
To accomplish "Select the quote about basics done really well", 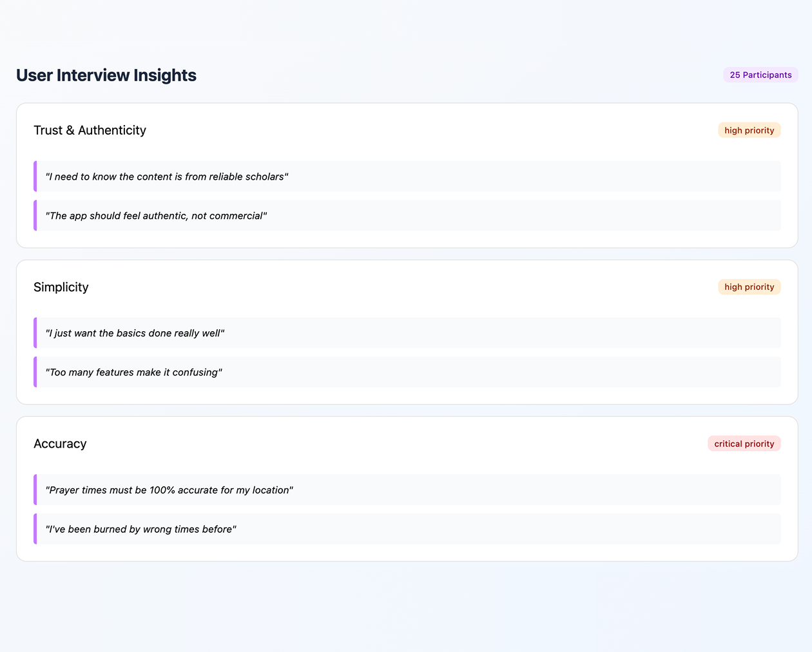I will pyautogui.click(x=135, y=333).
